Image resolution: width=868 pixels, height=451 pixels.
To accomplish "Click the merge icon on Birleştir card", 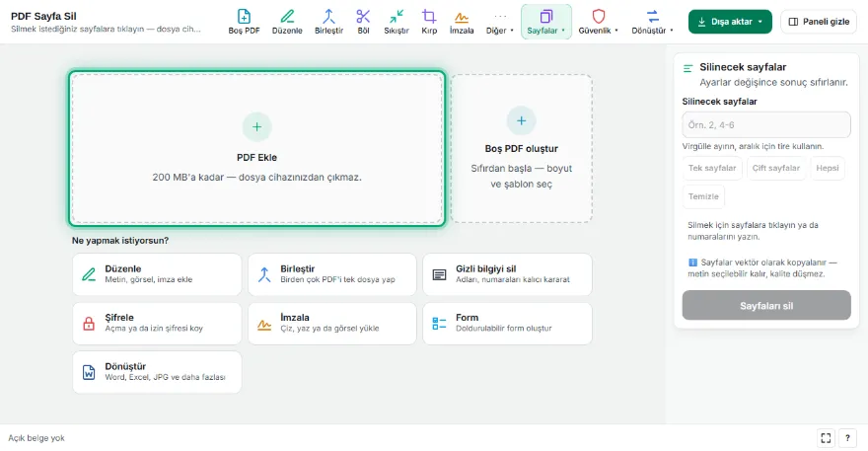I will (x=264, y=274).
